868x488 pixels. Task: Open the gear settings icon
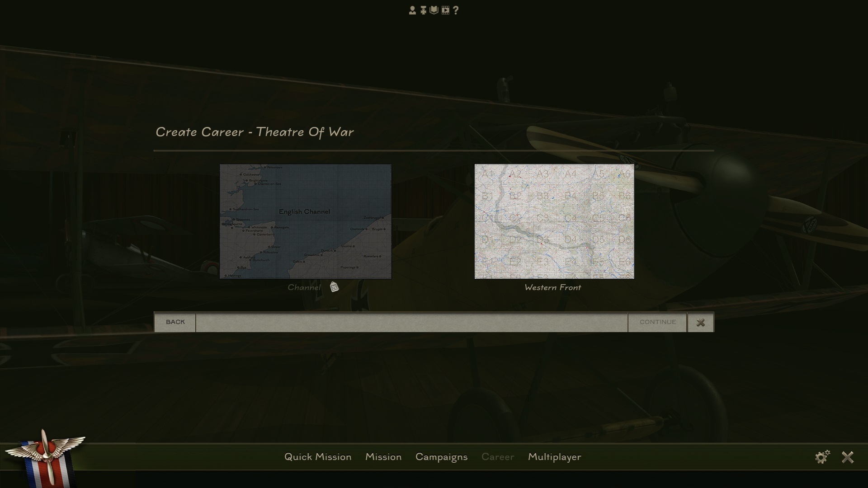pos(822,457)
